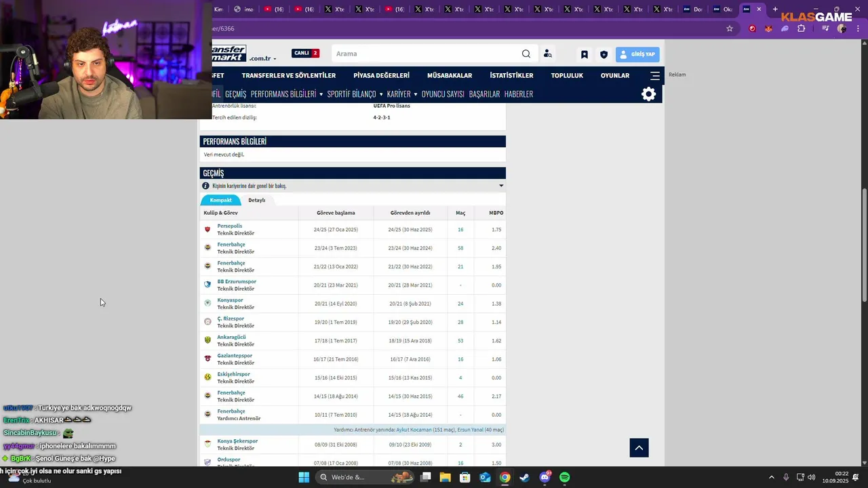Click the Eskişehirspor club crest

pos(208,377)
